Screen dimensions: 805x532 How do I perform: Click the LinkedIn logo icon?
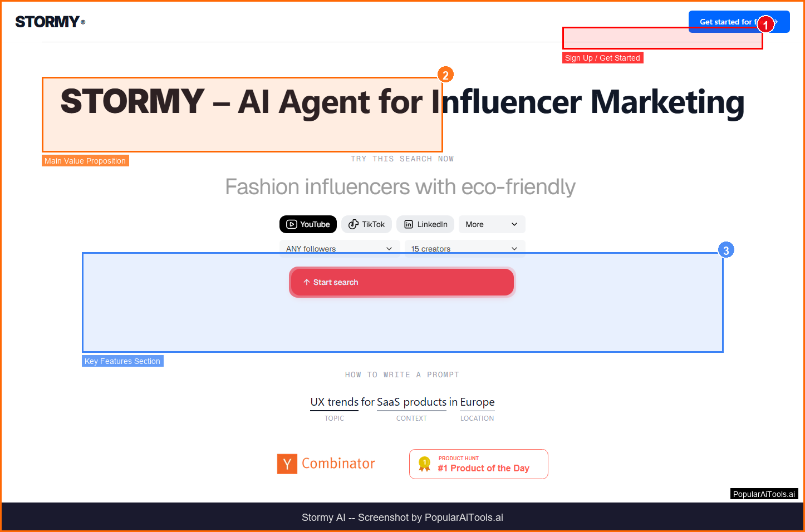point(409,224)
